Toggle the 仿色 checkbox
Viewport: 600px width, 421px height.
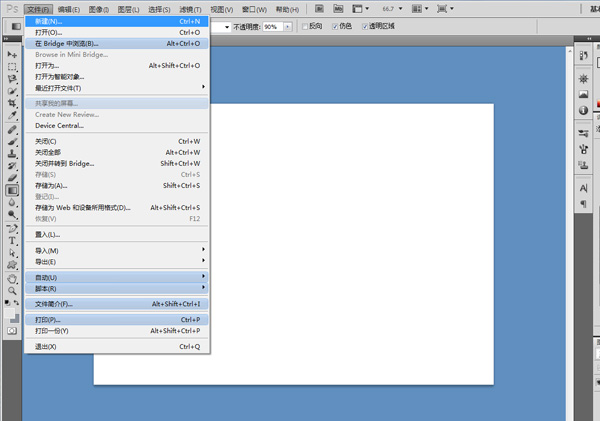335,26
